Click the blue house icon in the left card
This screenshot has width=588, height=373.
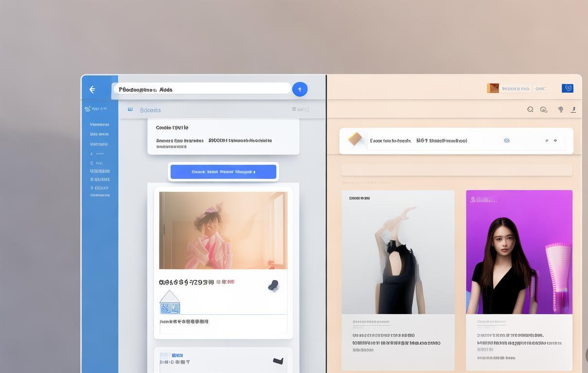(170, 302)
